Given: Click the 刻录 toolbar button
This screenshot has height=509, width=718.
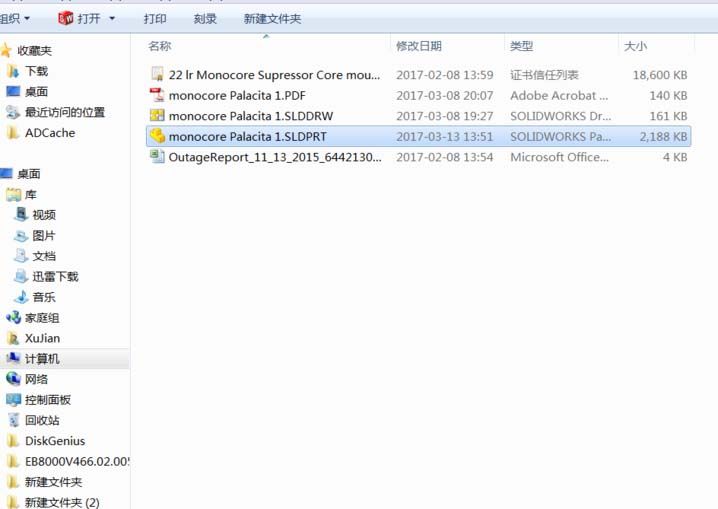Looking at the screenshot, I should (x=205, y=19).
